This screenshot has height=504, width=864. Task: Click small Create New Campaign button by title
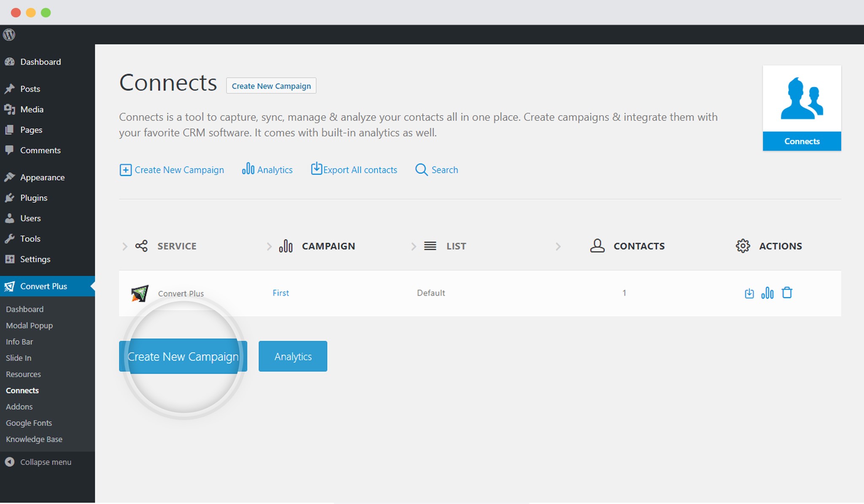[x=271, y=86]
